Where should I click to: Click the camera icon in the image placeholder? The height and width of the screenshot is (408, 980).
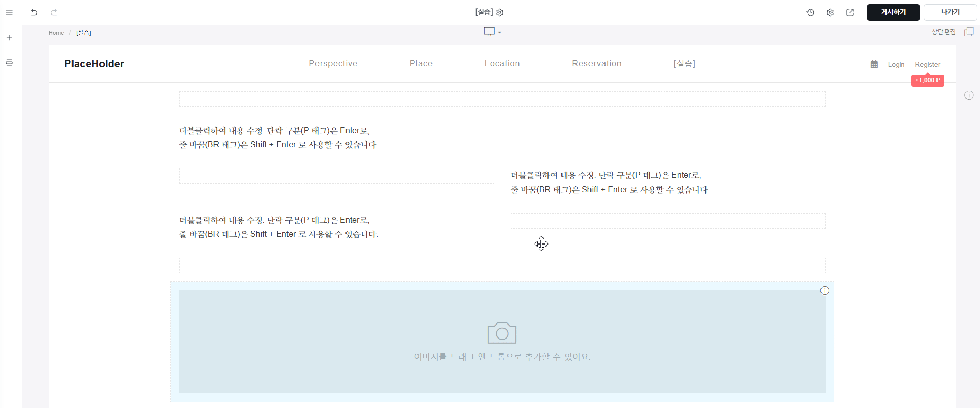click(502, 333)
